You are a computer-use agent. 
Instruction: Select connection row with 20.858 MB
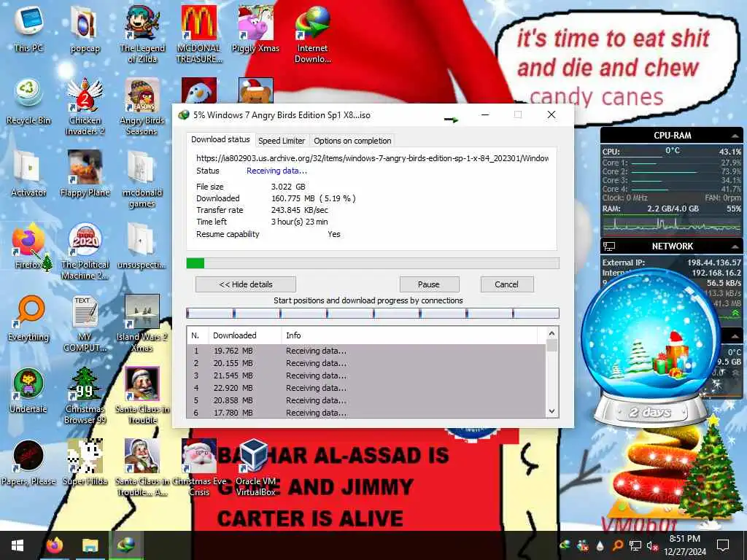(366, 400)
